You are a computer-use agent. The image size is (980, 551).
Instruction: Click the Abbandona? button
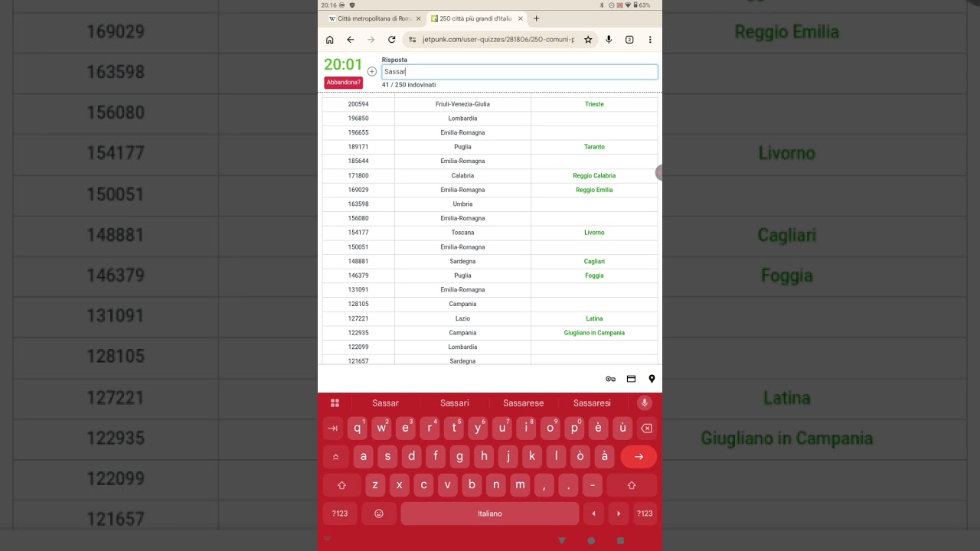343,83
